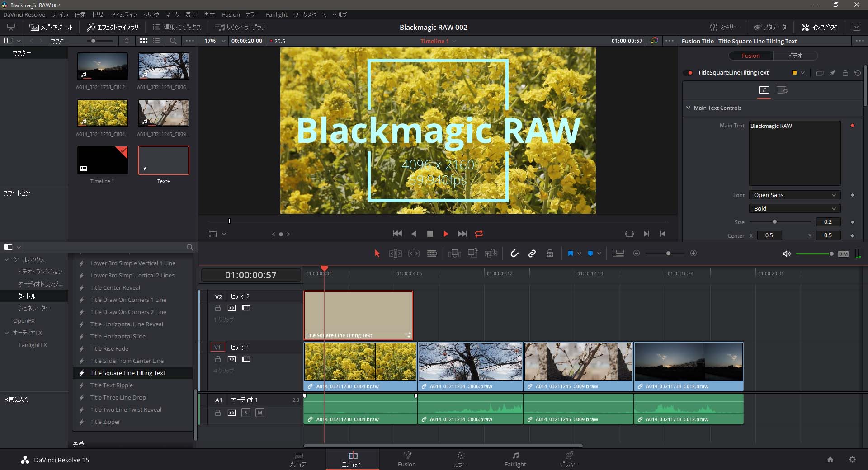The image size is (868, 470).
Task: Go to the Fairlight page
Action: tap(515, 459)
